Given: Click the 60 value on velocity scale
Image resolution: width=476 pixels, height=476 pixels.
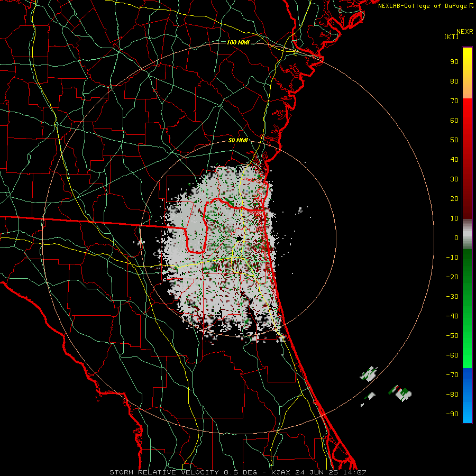Looking at the screenshot, I should [x=454, y=120].
